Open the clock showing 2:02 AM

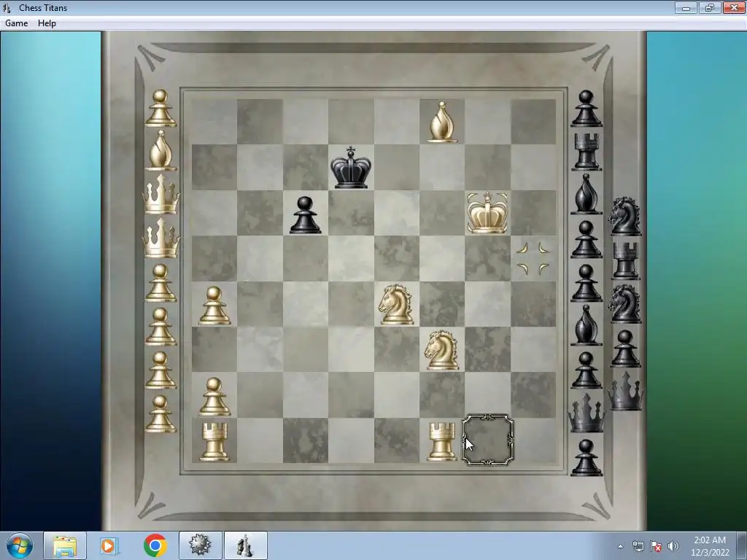click(710, 546)
